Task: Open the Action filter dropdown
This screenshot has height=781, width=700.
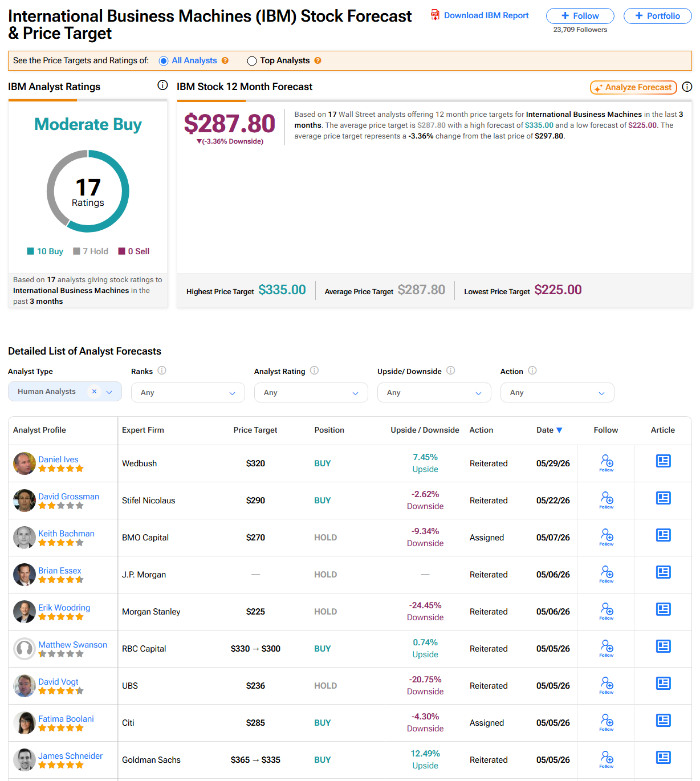Action: click(557, 393)
